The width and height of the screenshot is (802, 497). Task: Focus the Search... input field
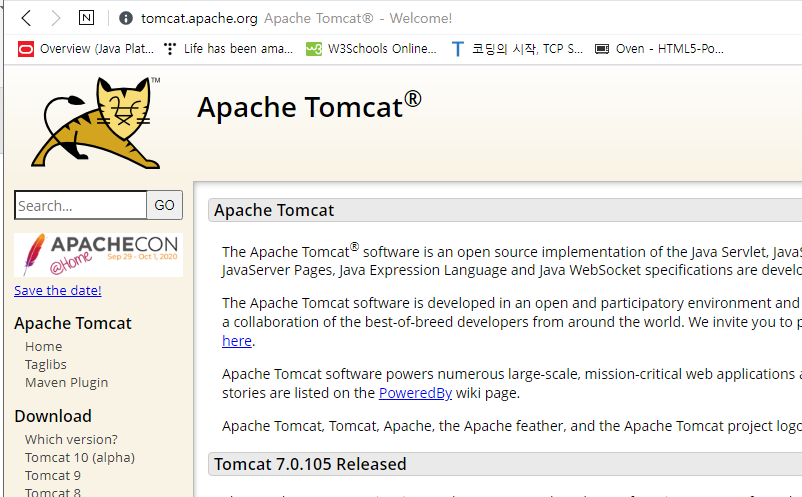click(x=81, y=205)
